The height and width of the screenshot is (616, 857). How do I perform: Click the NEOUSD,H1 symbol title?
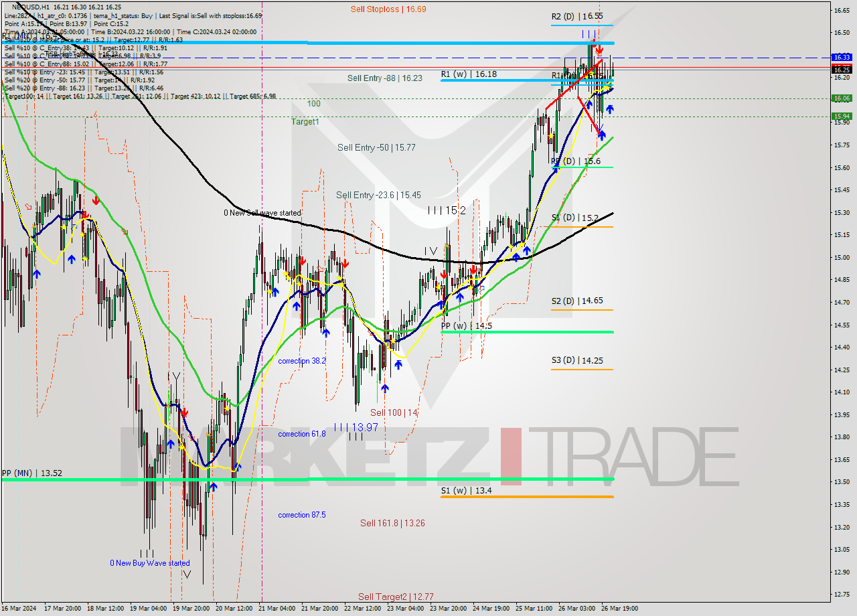(x=31, y=7)
